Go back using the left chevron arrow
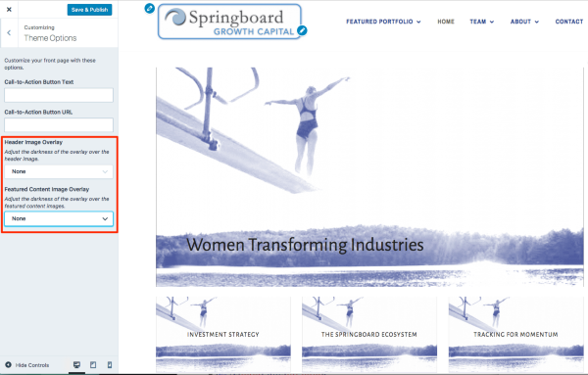This screenshot has width=588, height=375. click(x=9, y=33)
